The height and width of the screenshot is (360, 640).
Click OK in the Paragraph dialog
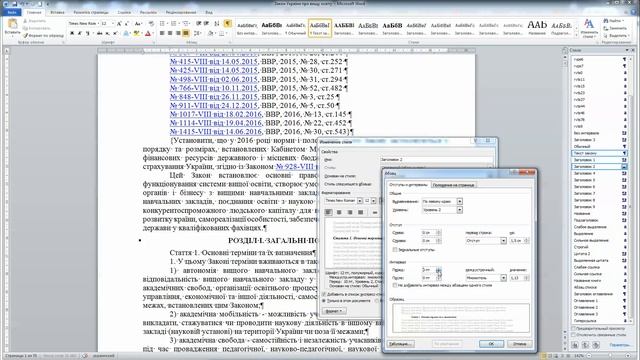pyautogui.click(x=491, y=344)
